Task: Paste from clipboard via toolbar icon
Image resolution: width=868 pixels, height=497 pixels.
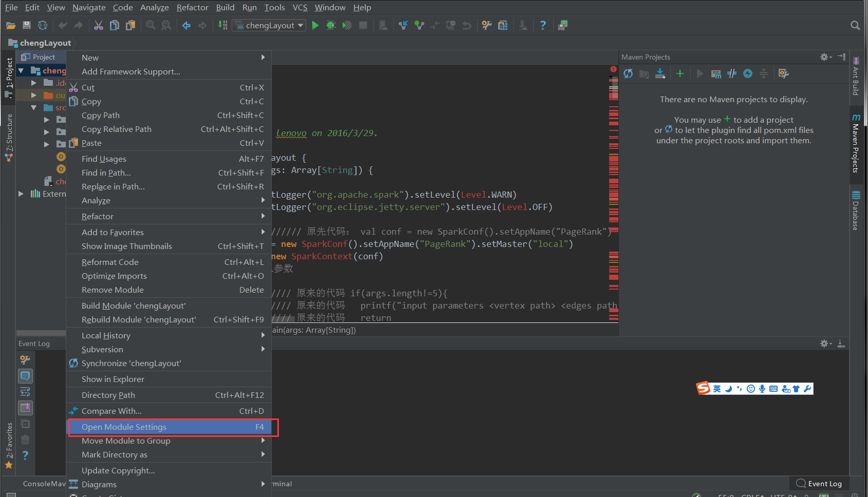Action: pos(130,25)
